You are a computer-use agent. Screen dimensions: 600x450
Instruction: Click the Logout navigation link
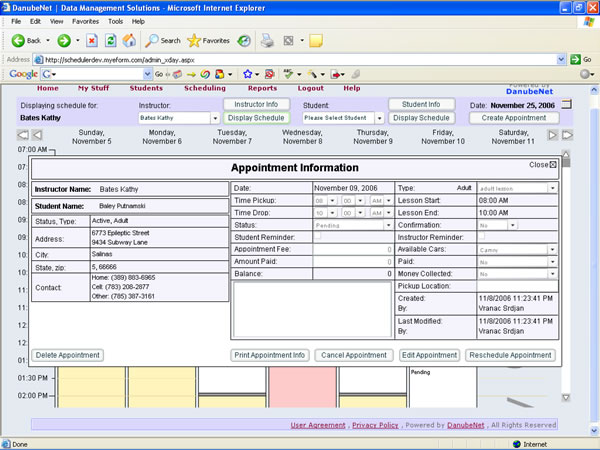tap(311, 88)
